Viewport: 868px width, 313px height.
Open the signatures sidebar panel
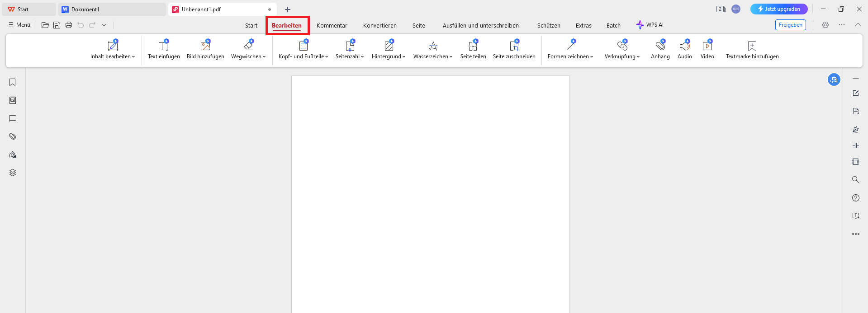tap(13, 154)
